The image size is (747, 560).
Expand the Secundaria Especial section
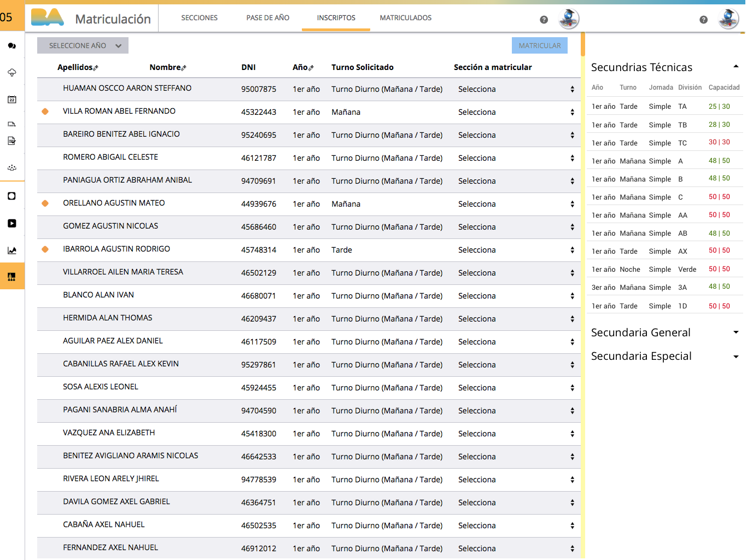pyautogui.click(x=736, y=357)
